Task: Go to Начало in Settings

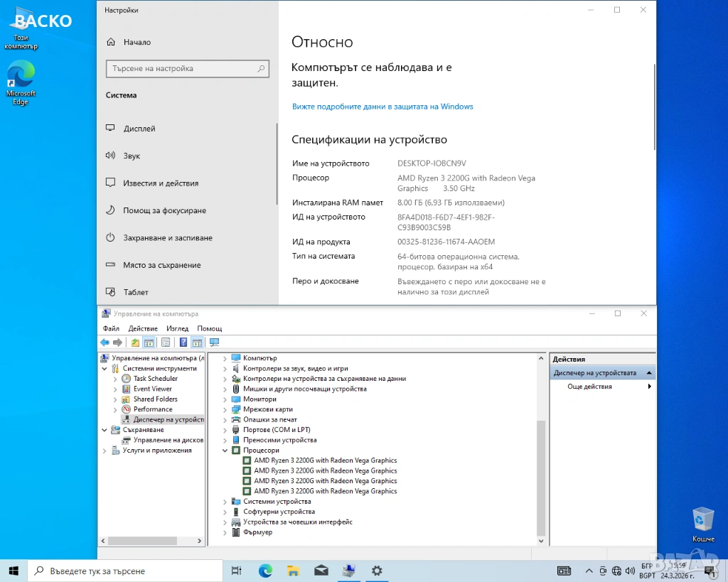Action: tap(136, 42)
